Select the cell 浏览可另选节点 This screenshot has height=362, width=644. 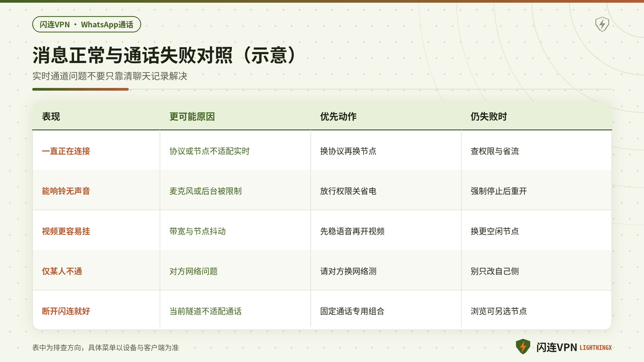pyautogui.click(x=536, y=310)
